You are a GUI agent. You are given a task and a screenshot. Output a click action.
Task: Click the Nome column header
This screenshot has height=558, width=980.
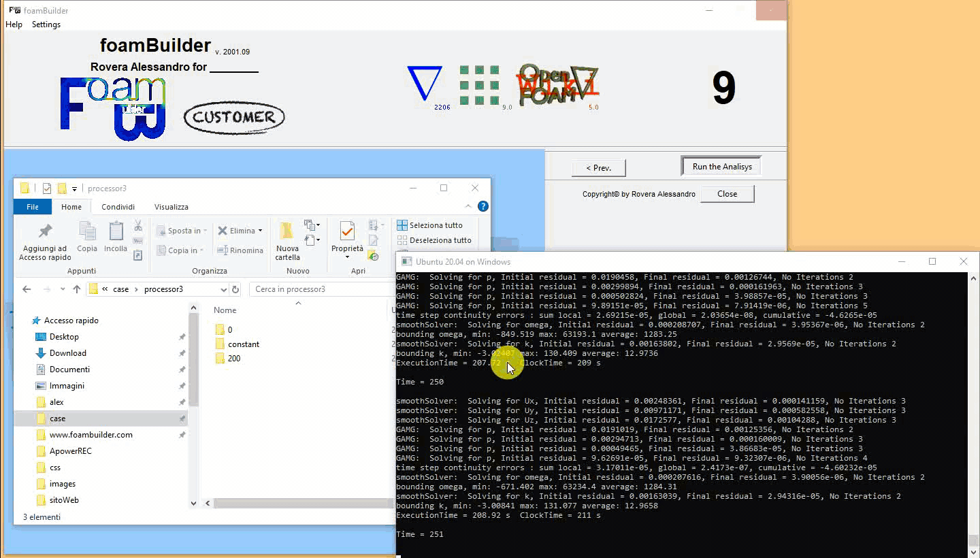click(225, 310)
